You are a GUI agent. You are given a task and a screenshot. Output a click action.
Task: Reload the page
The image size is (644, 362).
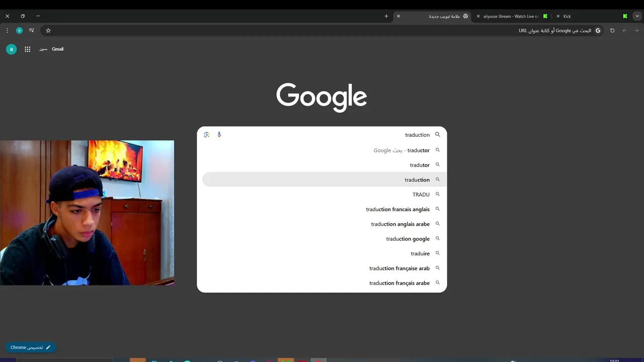[612, 31]
